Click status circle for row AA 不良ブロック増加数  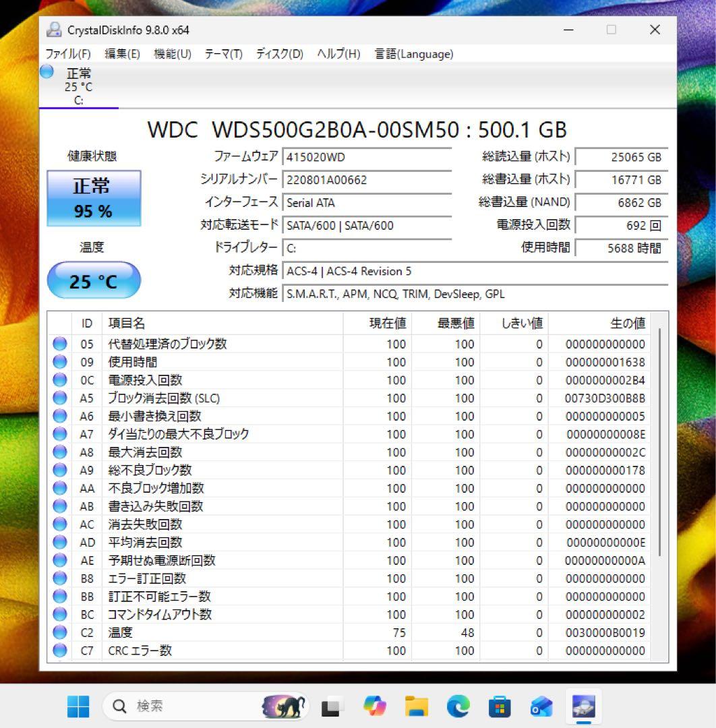point(60,488)
